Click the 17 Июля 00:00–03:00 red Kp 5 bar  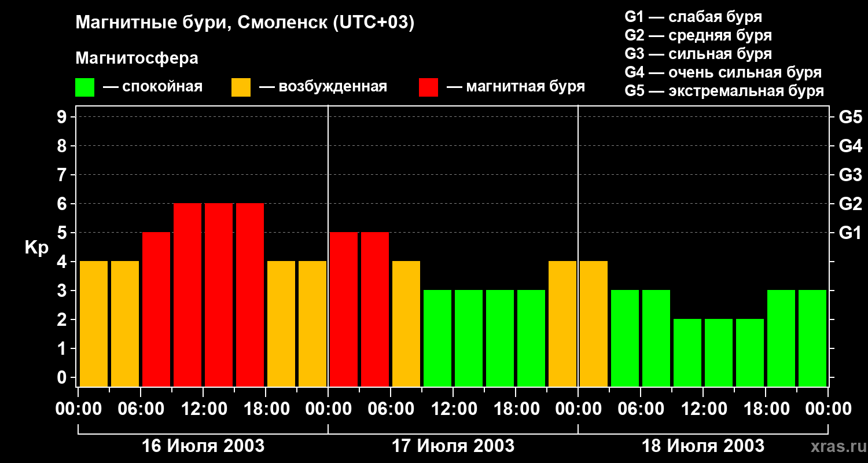click(344, 310)
